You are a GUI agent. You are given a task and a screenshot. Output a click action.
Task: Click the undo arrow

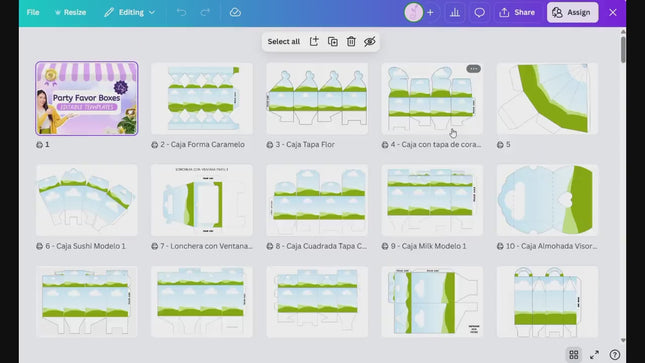(181, 12)
